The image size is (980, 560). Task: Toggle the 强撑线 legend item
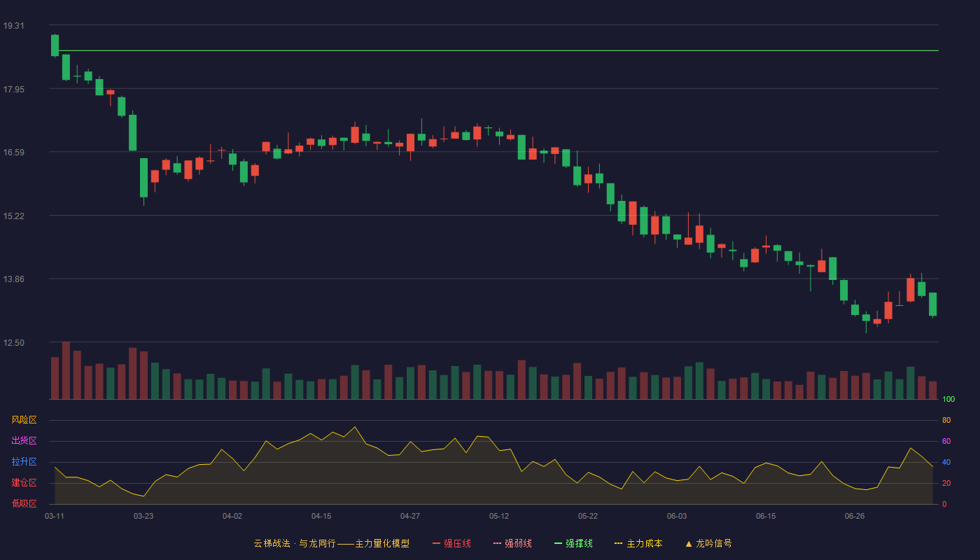pyautogui.click(x=573, y=543)
